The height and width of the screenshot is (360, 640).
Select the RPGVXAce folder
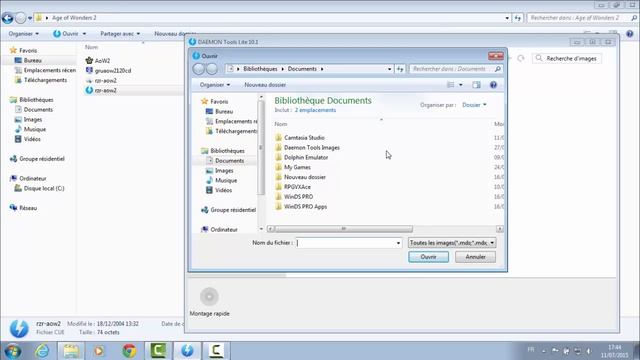[297, 187]
